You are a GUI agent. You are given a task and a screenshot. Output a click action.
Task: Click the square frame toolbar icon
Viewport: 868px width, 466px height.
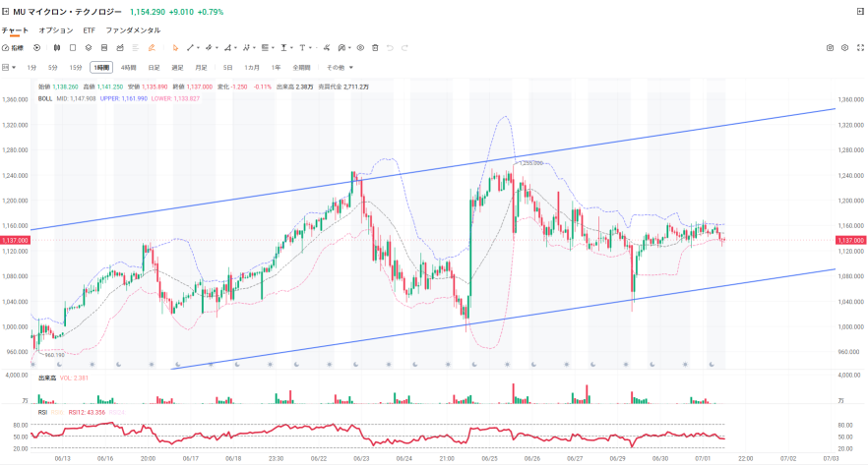pos(73,48)
